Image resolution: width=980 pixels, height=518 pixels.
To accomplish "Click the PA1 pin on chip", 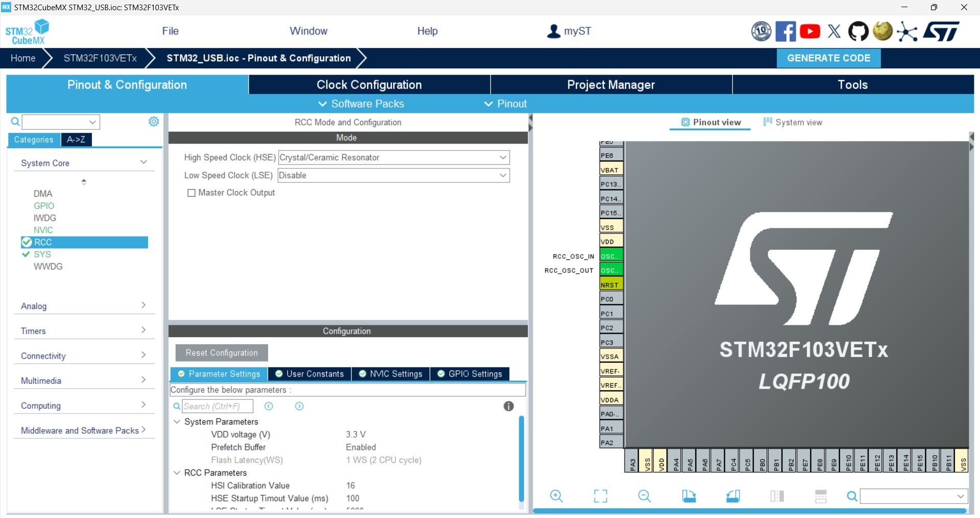I will coord(611,429).
